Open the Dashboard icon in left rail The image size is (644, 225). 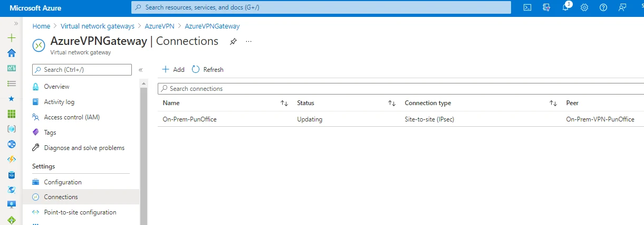[11, 68]
